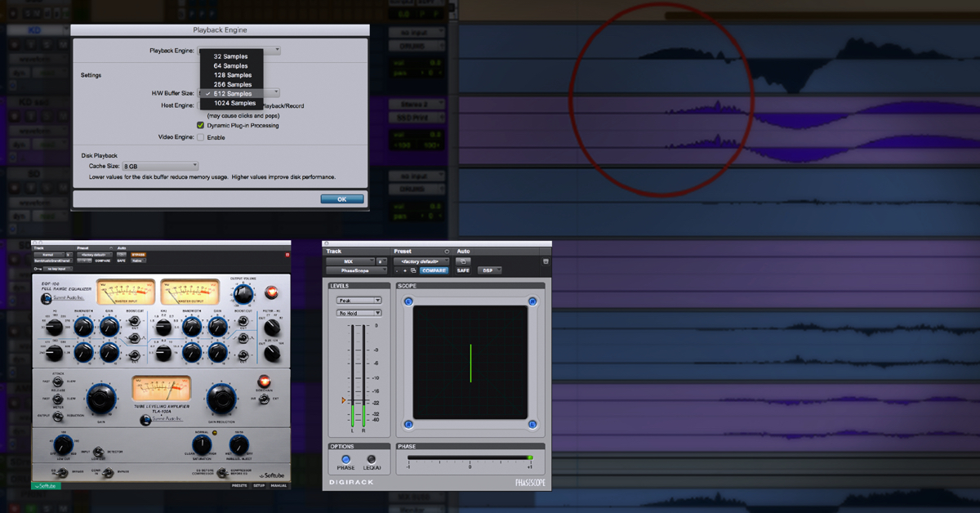
Task: Toggle the LEQ(A) option button
Action: pos(372,460)
